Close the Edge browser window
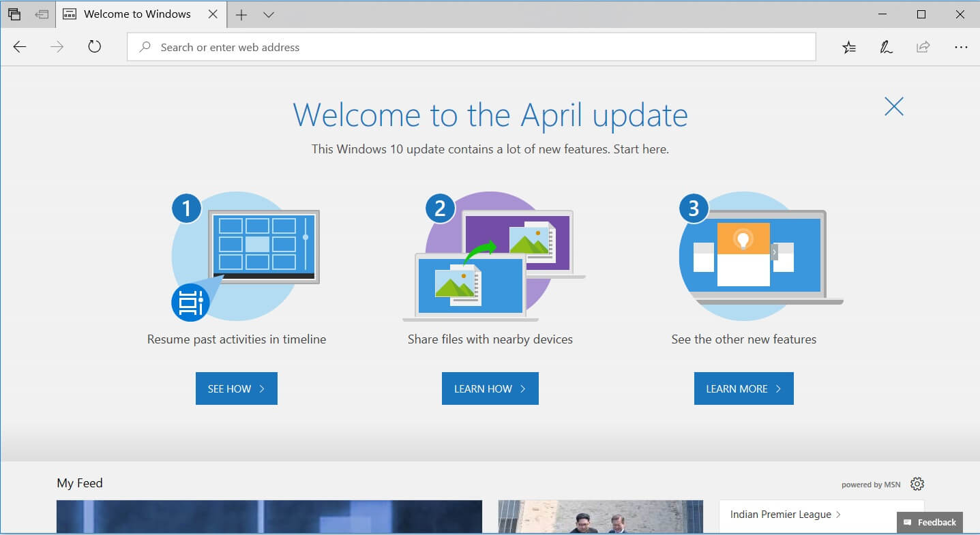The width and height of the screenshot is (980, 535). pos(959,14)
